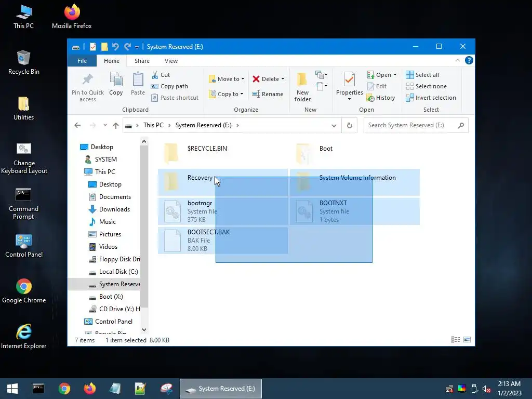
Task: Switch to the Home ribbon tab
Action: click(x=112, y=61)
